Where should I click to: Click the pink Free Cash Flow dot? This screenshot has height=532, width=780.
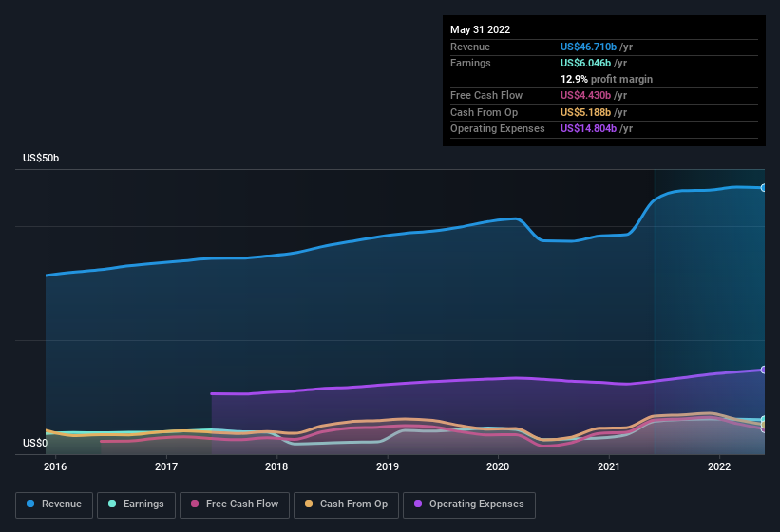click(195, 503)
